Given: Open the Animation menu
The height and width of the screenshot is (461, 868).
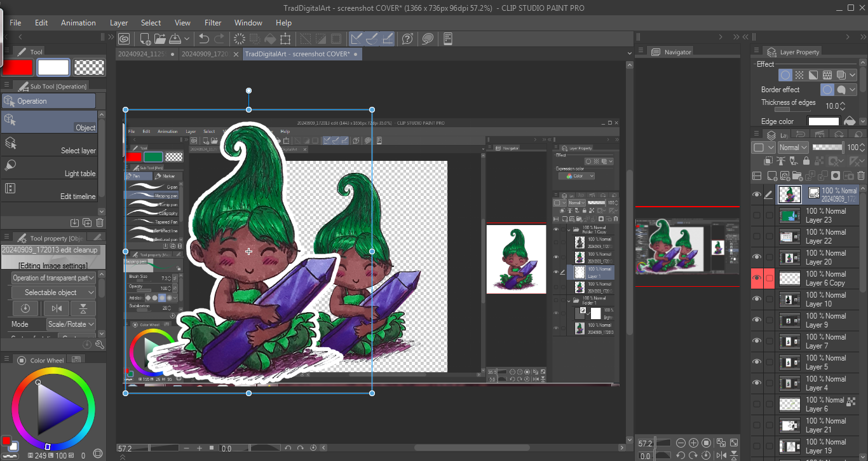Looking at the screenshot, I should click(x=78, y=23).
